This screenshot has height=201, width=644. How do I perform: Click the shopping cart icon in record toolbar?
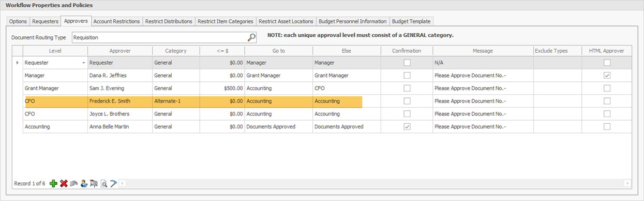94,183
